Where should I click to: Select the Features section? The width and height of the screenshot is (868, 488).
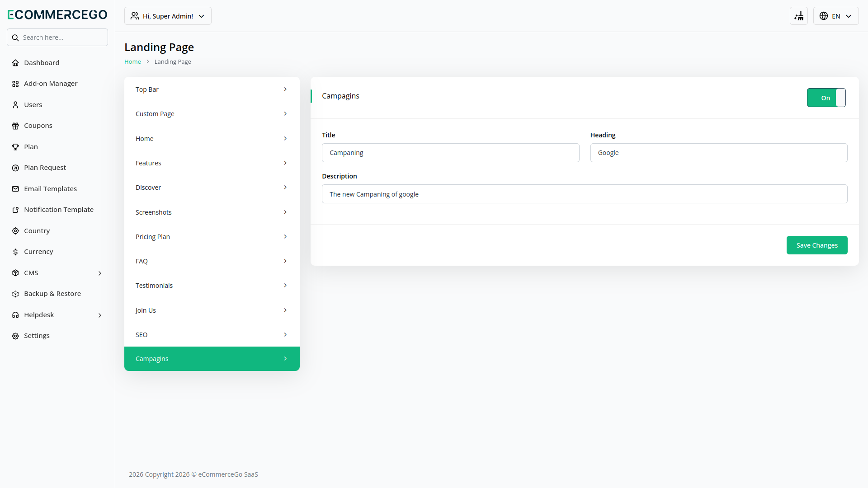[212, 163]
